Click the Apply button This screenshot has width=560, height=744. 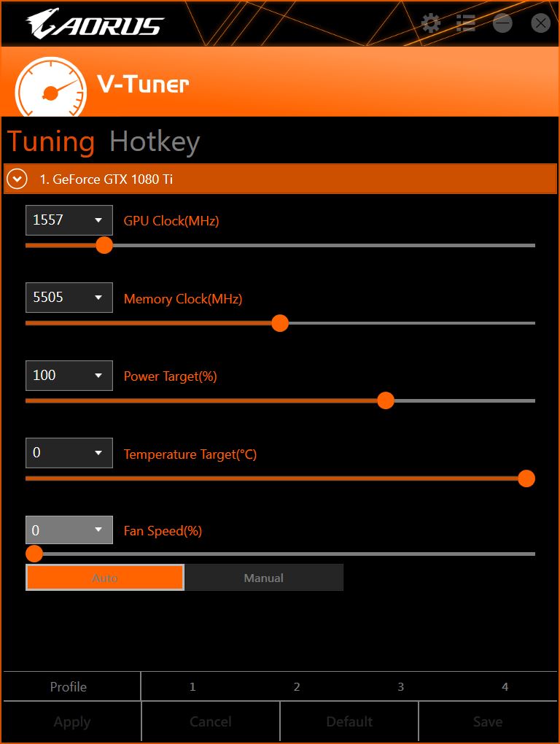(72, 721)
